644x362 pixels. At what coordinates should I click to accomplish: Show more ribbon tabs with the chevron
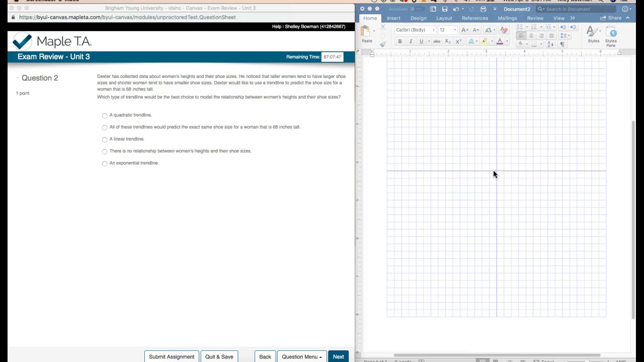click(x=573, y=18)
